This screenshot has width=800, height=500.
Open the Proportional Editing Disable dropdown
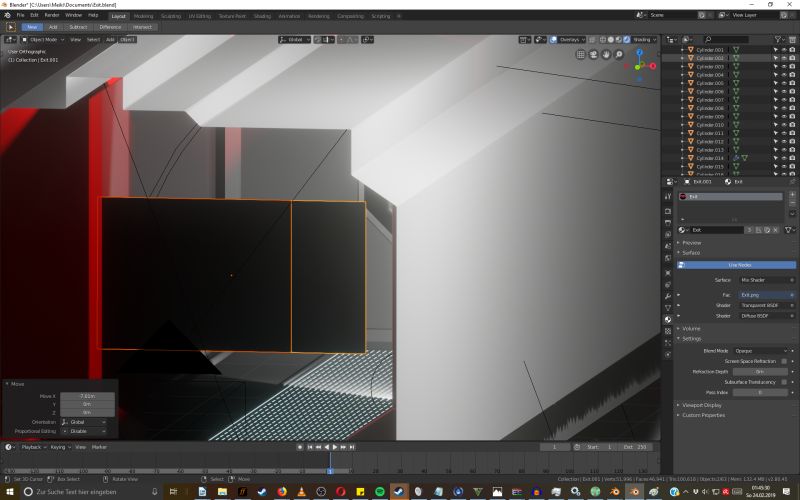click(x=84, y=432)
